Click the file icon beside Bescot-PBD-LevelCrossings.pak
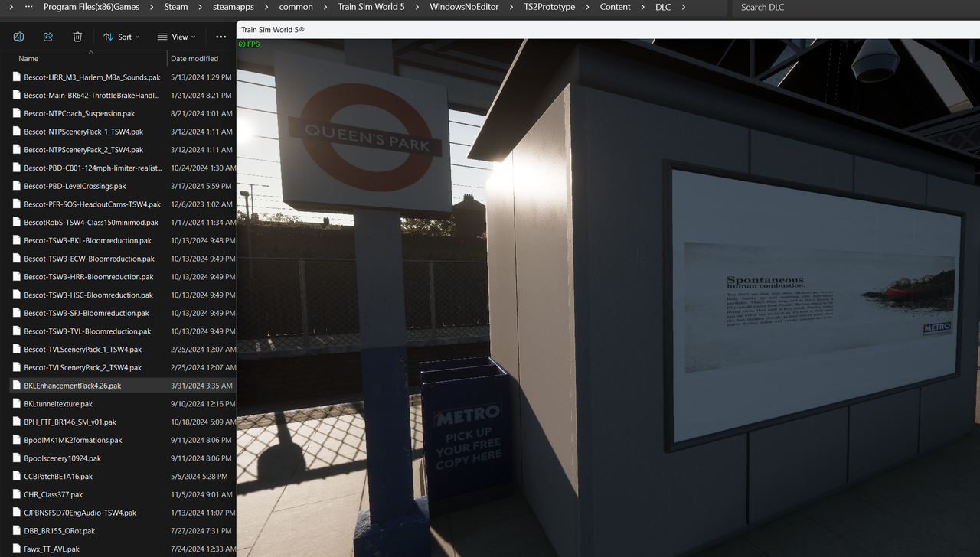 click(17, 186)
